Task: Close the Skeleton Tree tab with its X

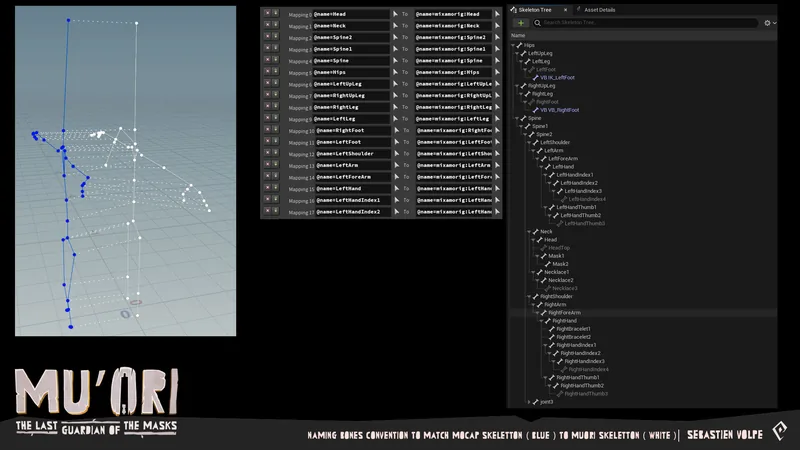Action: tap(565, 10)
